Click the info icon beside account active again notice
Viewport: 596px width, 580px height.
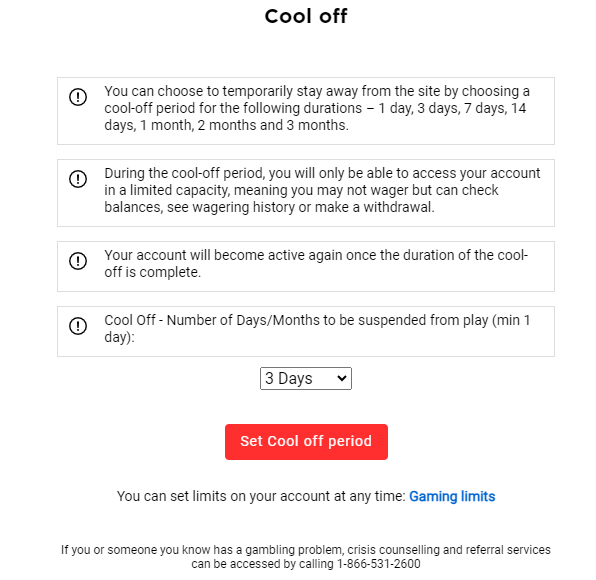[x=78, y=261]
